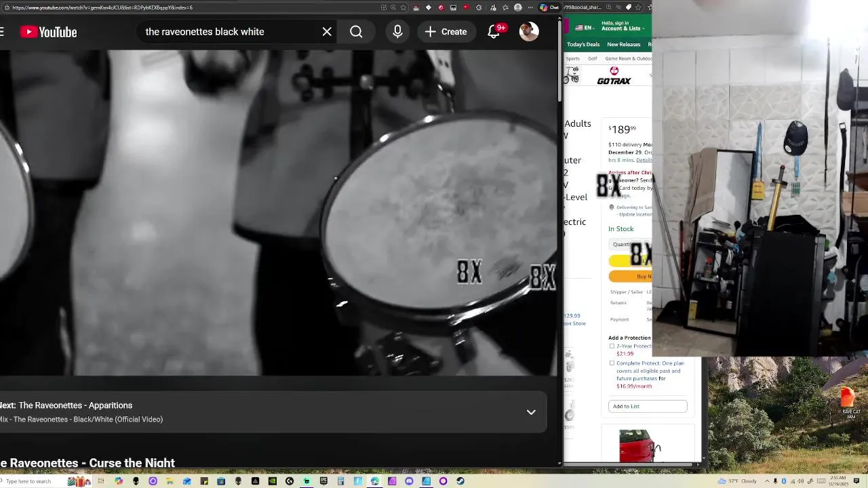This screenshot has width=868, height=488.
Task: Open the notification center taskbar icon
Action: [857, 481]
